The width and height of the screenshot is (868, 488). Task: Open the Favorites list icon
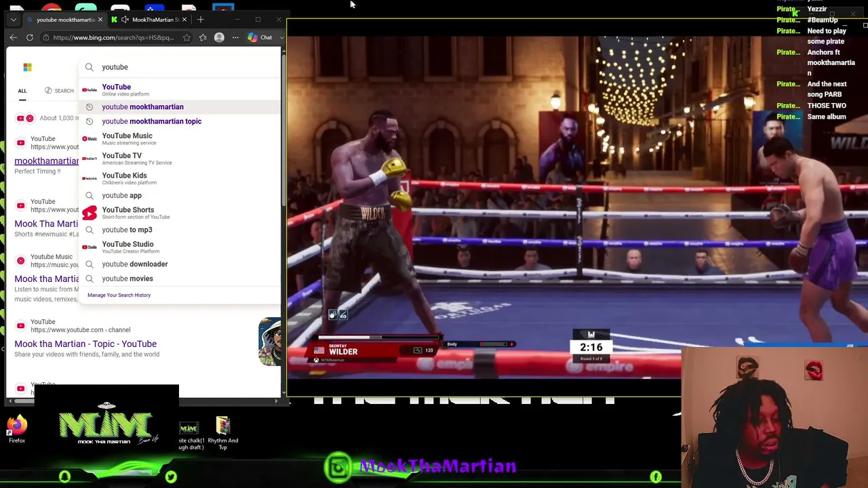click(x=203, y=37)
